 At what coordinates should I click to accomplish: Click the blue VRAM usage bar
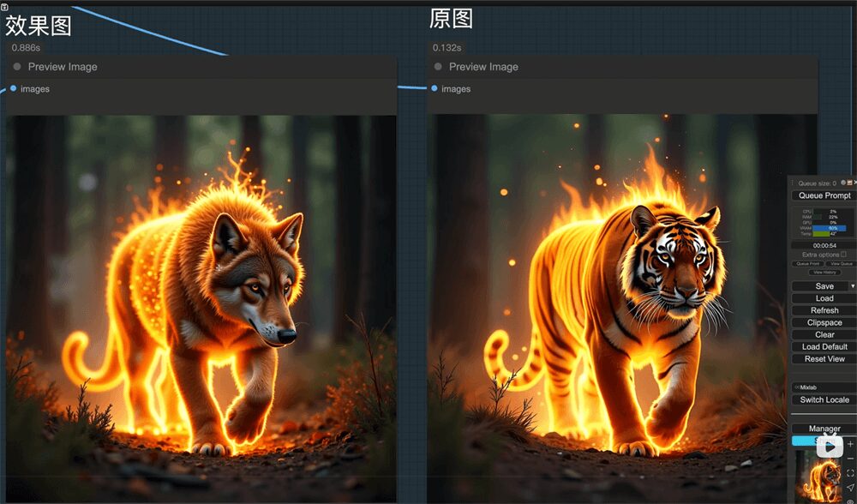click(x=829, y=228)
